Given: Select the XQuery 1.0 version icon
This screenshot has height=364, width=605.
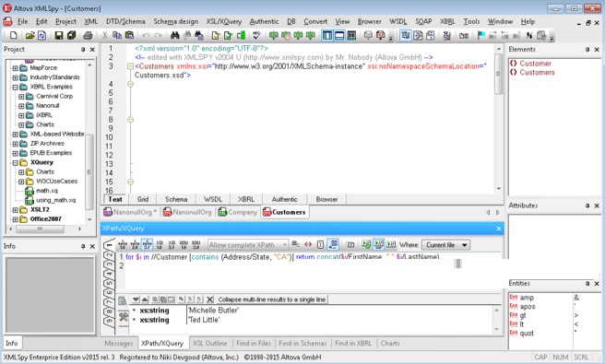Looking at the screenshot, I should [160, 244].
